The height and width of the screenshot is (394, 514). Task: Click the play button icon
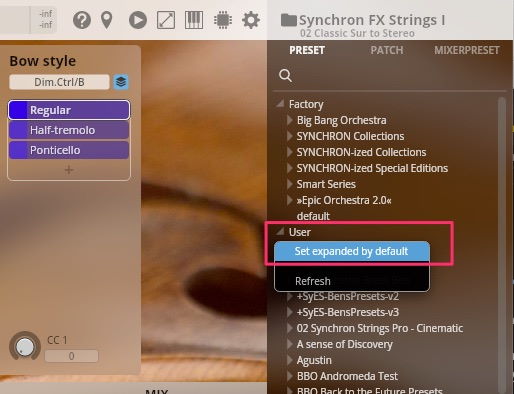[x=138, y=20]
